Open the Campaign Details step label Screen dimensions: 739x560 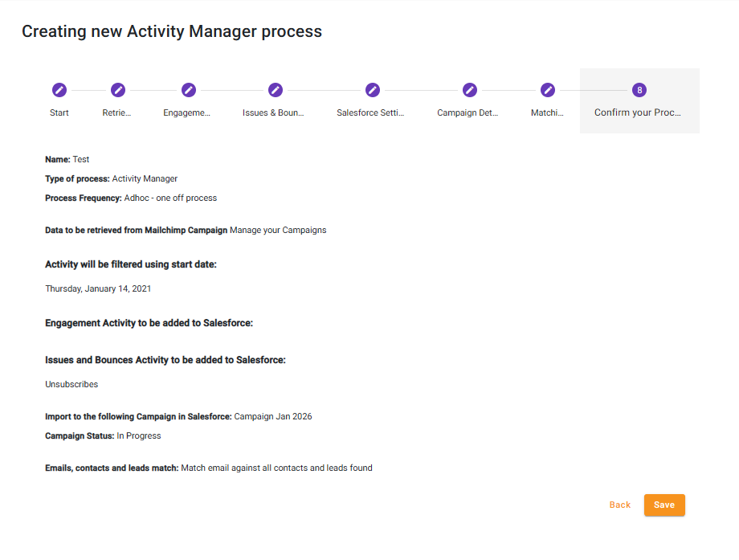tap(467, 113)
